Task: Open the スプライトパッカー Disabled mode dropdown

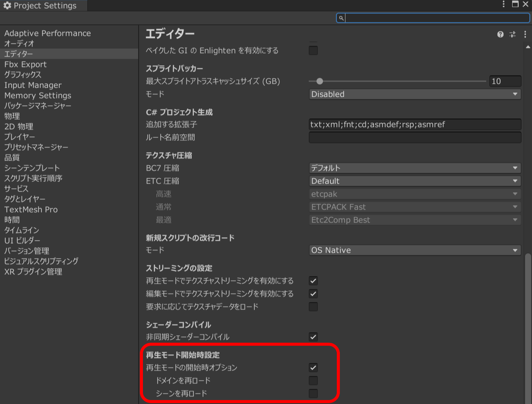Action: [415, 94]
